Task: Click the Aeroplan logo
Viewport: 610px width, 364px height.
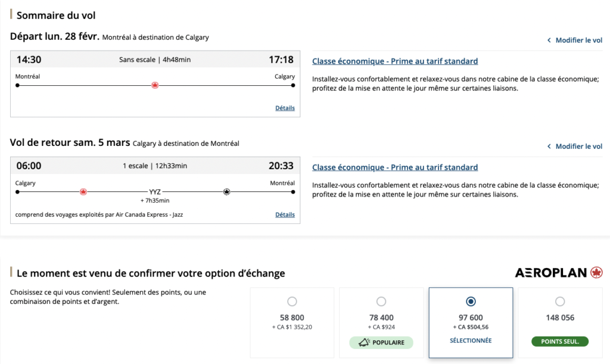Action: point(559,273)
